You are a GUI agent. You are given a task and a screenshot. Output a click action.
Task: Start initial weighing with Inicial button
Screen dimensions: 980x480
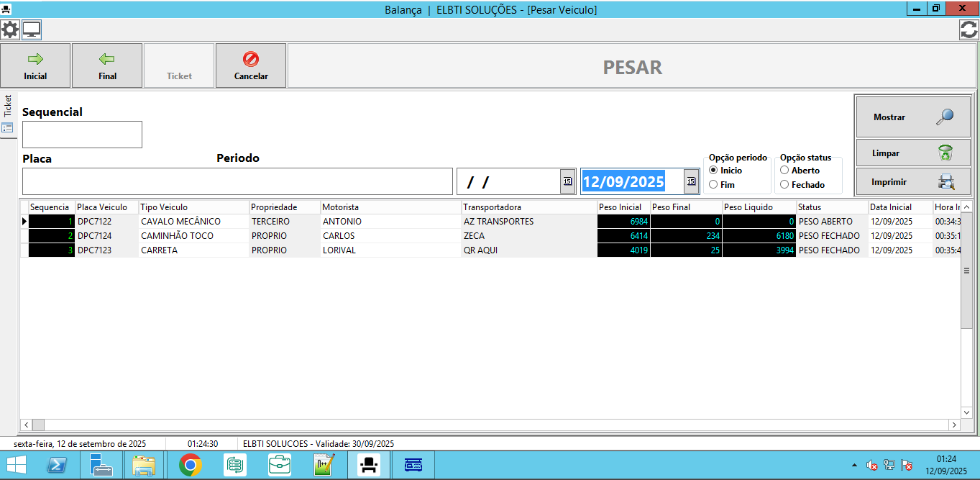click(x=35, y=65)
